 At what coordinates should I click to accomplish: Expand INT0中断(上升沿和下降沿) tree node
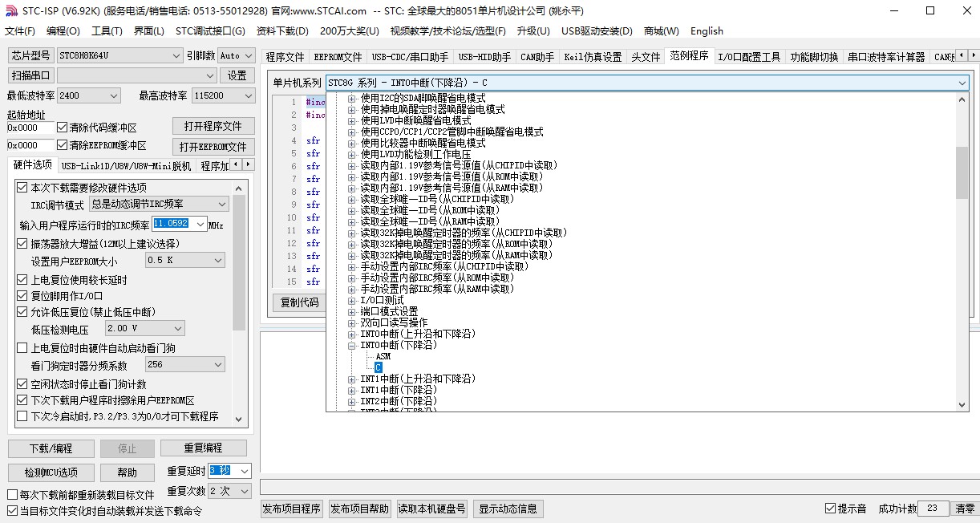[x=351, y=334]
